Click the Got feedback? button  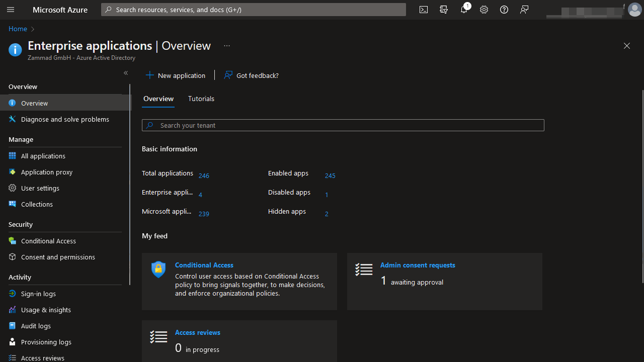tap(252, 75)
